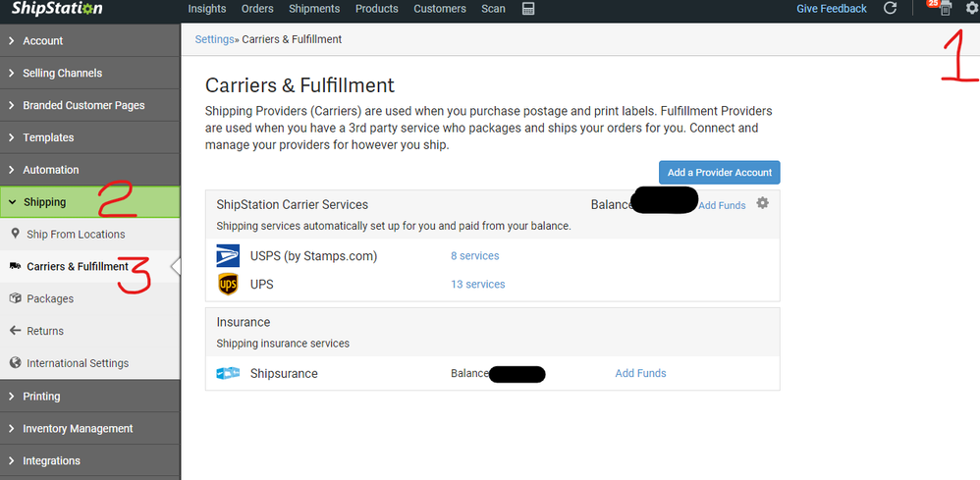Click the USPS logo icon
This screenshot has width=980, height=480.
[228, 256]
